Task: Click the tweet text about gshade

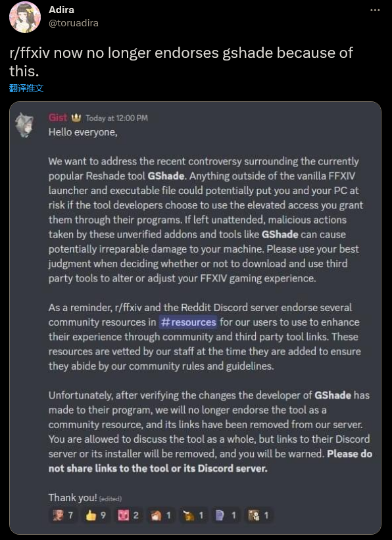Action: (x=181, y=62)
